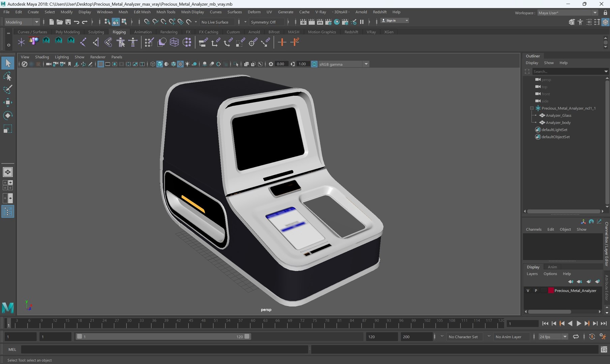Click the Open Scene folder icon

tap(60, 22)
